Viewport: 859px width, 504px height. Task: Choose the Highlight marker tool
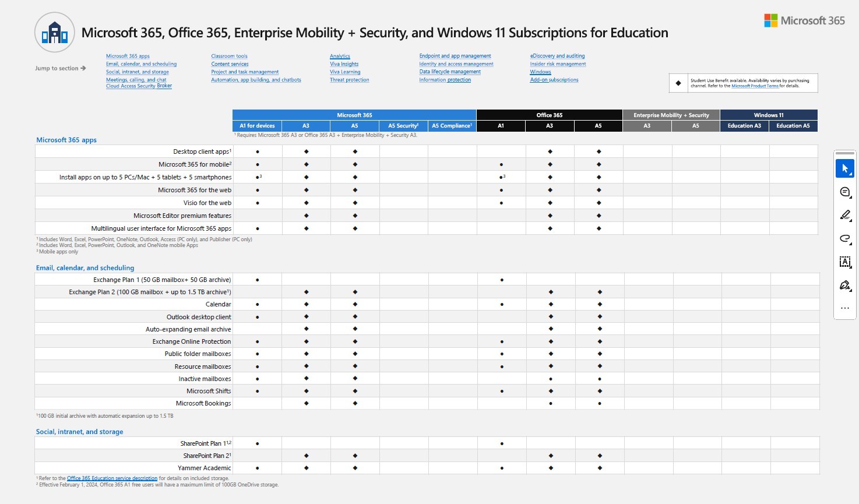click(x=845, y=215)
